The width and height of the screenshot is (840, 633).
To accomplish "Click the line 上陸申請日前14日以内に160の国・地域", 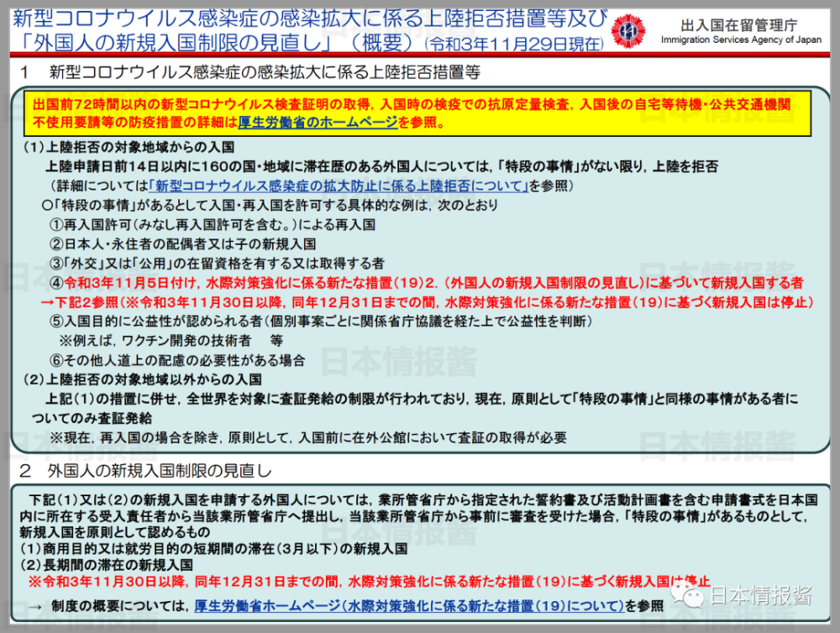I will (381, 166).
